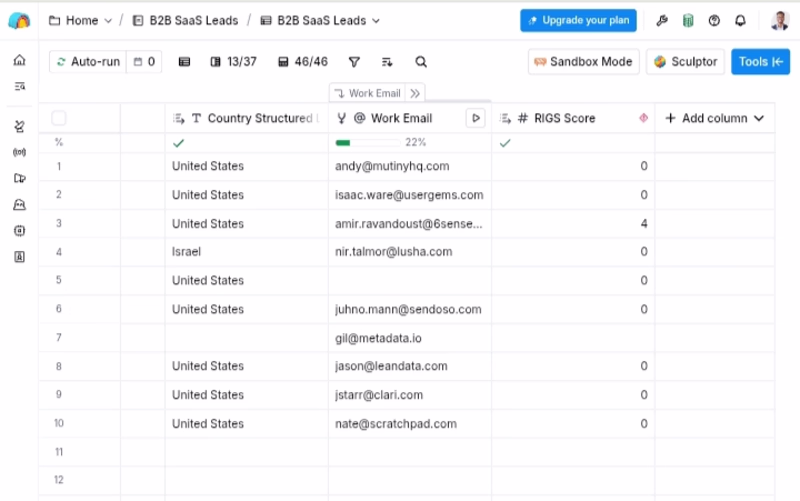Select row number 12
Screen dimensions: 800x501
59,480
